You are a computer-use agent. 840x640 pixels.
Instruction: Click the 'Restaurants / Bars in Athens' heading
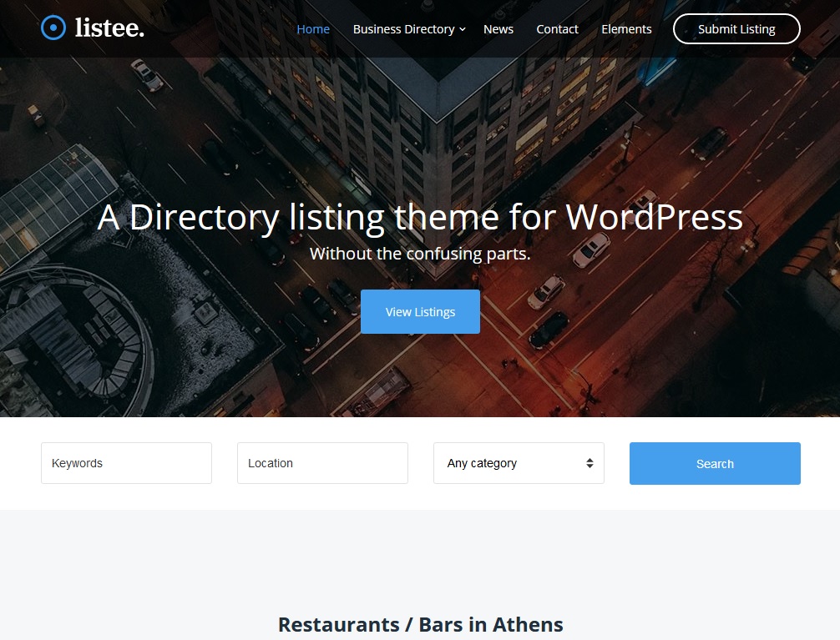421,624
